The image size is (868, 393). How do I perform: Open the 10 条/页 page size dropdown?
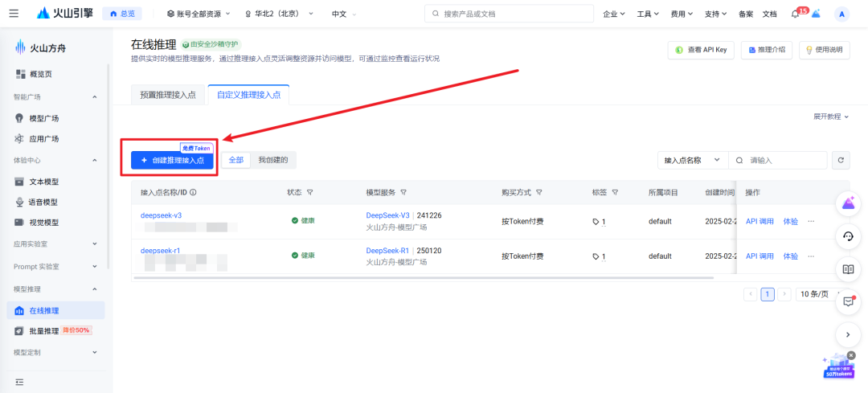[821, 294]
